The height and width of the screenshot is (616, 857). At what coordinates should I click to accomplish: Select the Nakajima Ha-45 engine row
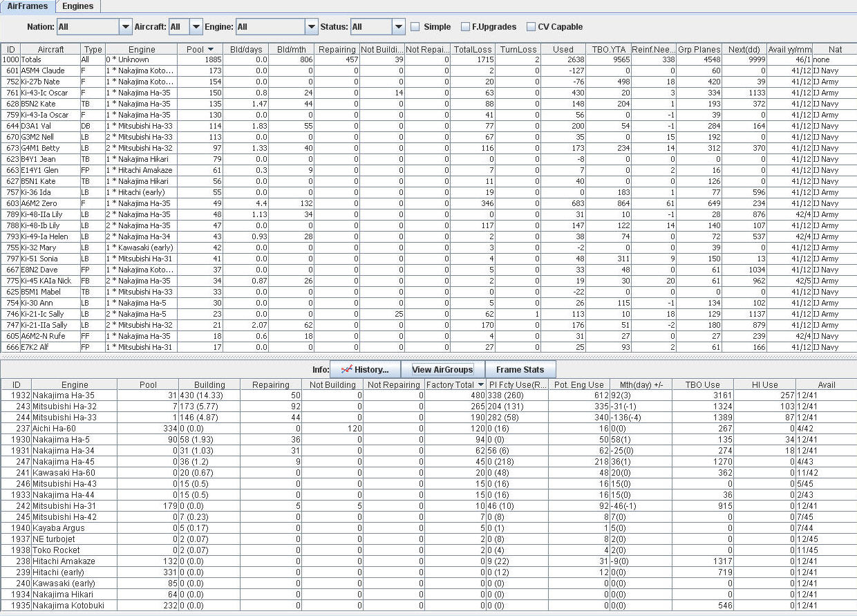click(428, 462)
